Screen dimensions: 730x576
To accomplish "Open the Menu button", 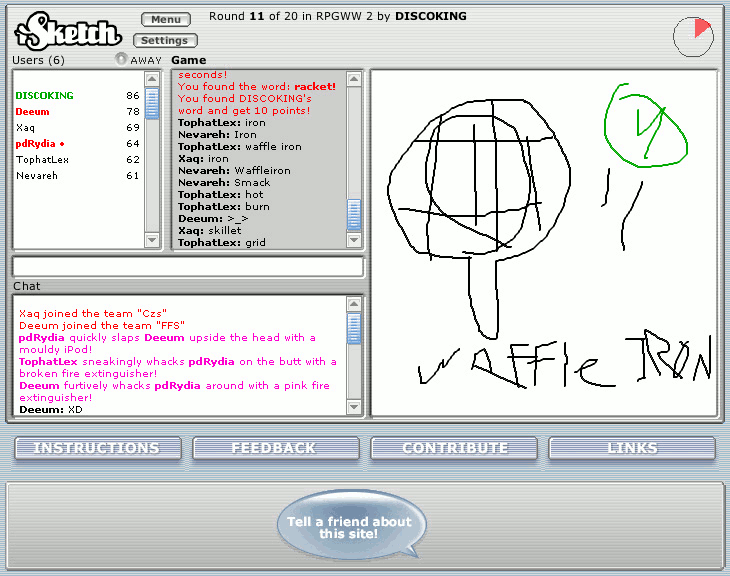I will pyautogui.click(x=166, y=20).
